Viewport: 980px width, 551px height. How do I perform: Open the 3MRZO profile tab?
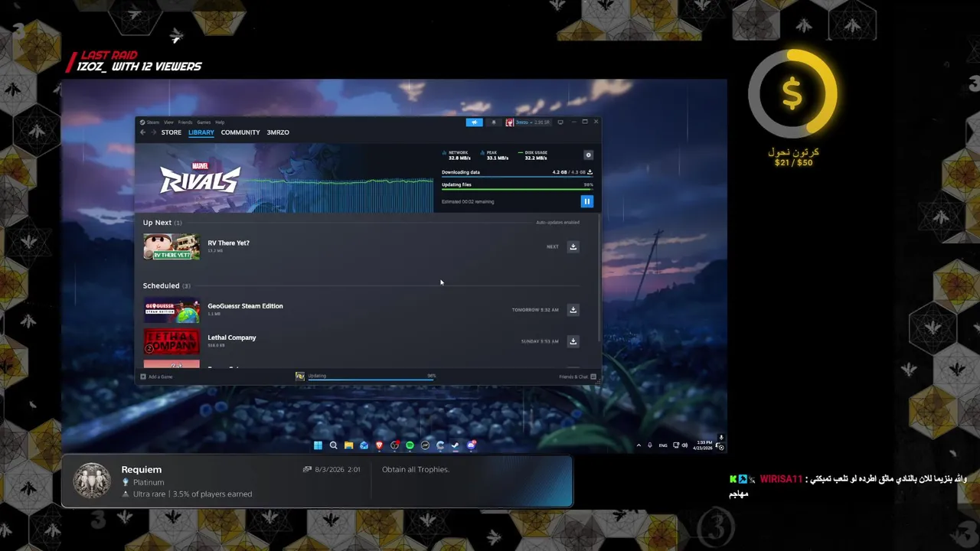coord(278,132)
